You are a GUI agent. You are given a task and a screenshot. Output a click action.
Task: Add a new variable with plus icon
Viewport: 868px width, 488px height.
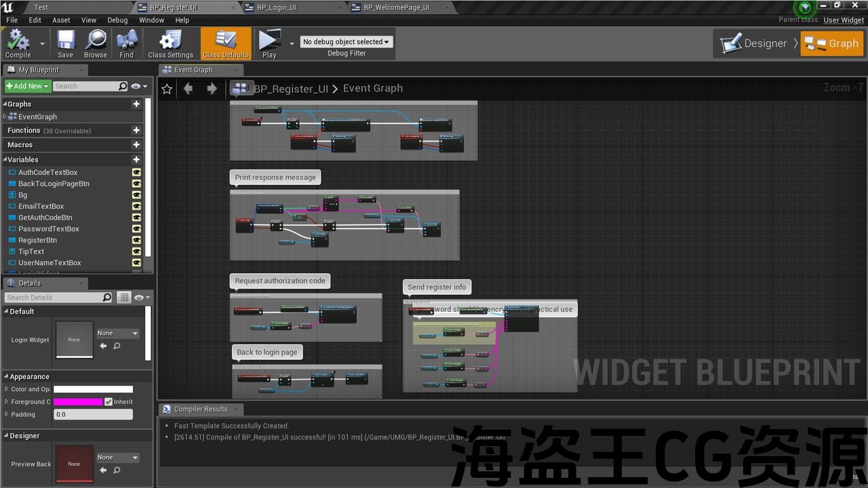136,159
